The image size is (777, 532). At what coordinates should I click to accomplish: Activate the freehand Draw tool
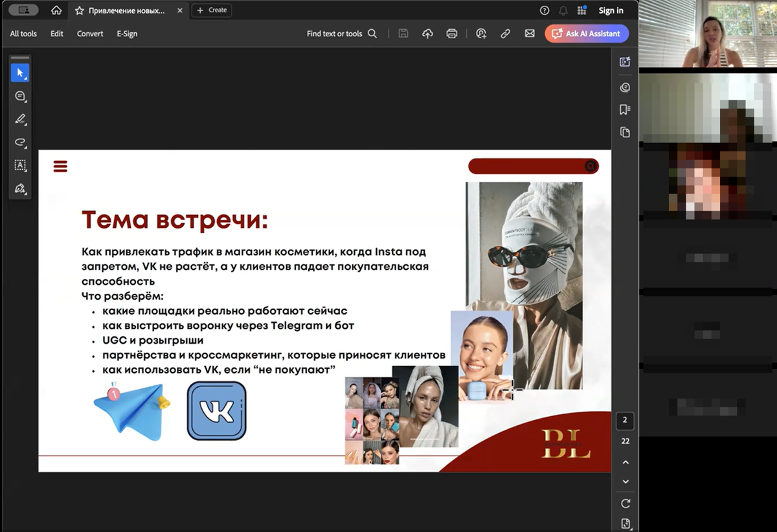pyautogui.click(x=19, y=142)
